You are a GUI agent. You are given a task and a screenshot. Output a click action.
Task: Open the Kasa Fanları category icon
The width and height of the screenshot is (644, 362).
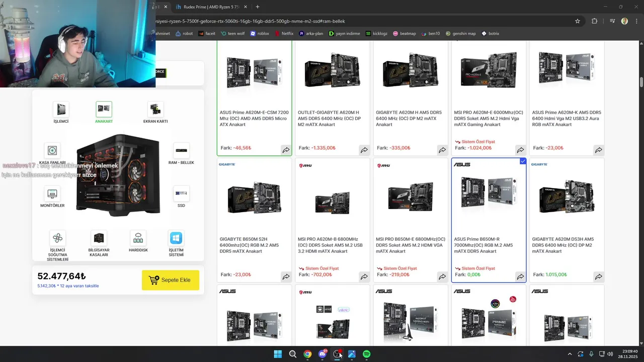(x=52, y=150)
